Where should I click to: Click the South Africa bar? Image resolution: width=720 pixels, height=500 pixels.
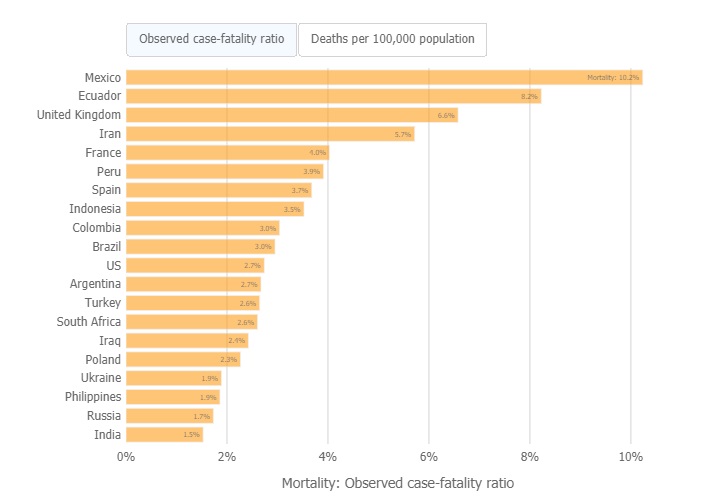tap(191, 322)
